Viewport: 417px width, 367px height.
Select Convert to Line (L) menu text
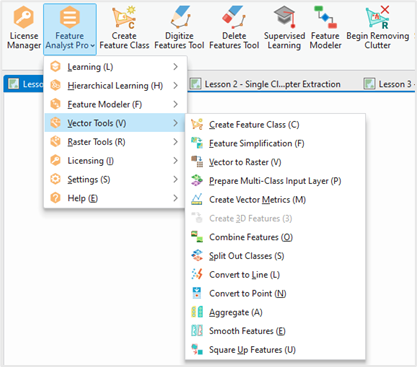pyautogui.click(x=244, y=275)
